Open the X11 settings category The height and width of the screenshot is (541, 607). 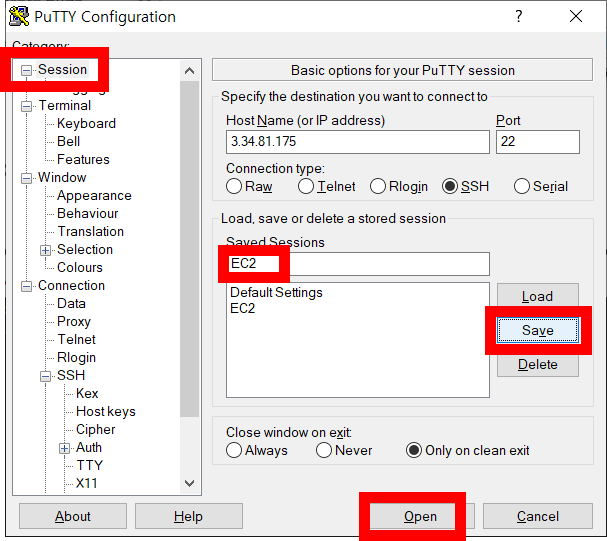coord(87,483)
